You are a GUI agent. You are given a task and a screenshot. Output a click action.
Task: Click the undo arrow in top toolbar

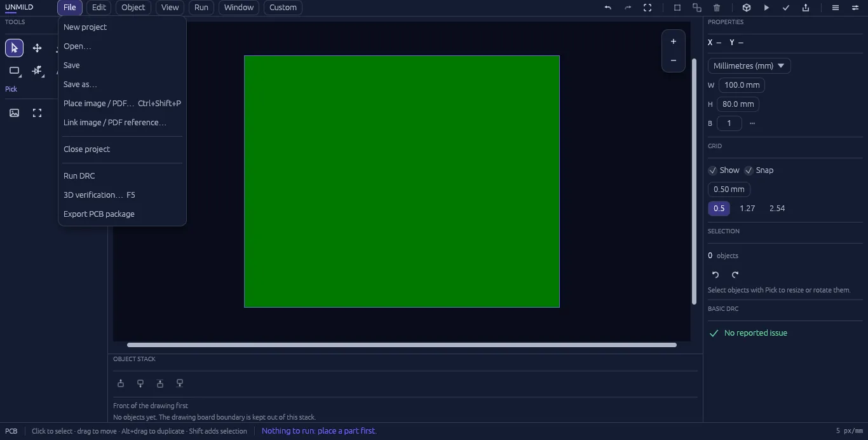click(x=608, y=8)
